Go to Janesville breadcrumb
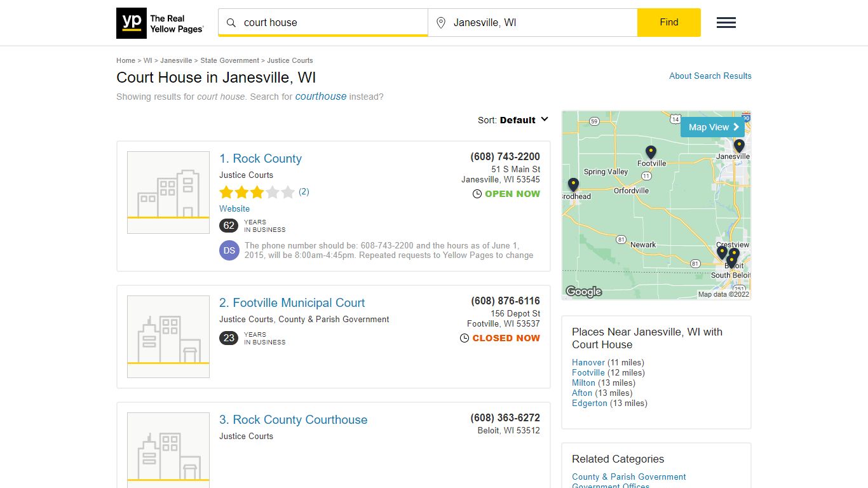 176,60
